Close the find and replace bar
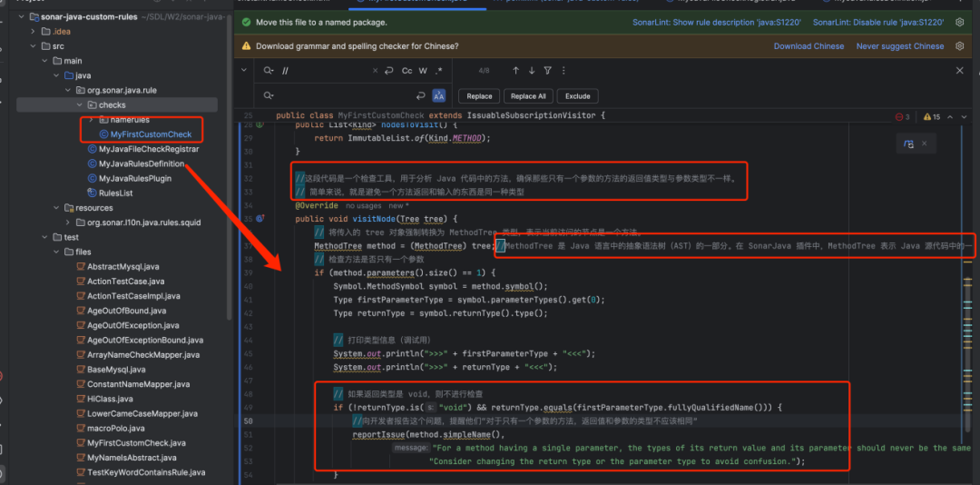The width and height of the screenshot is (980, 485). point(959,70)
